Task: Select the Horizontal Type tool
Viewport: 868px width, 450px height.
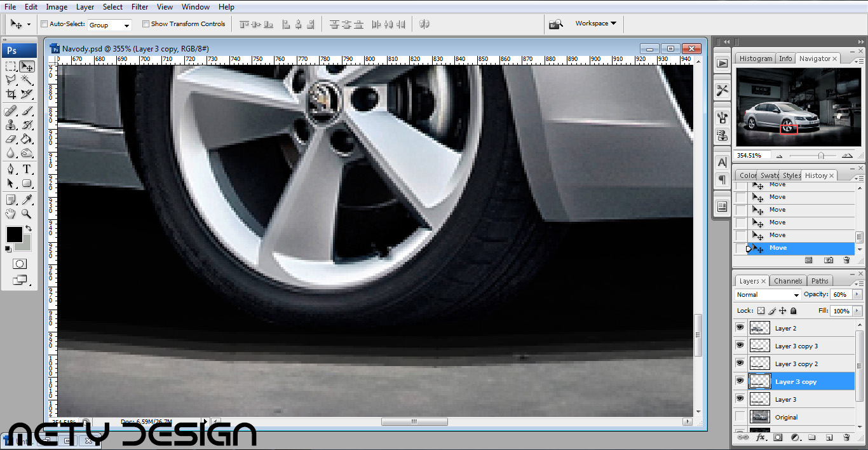Action: point(27,170)
